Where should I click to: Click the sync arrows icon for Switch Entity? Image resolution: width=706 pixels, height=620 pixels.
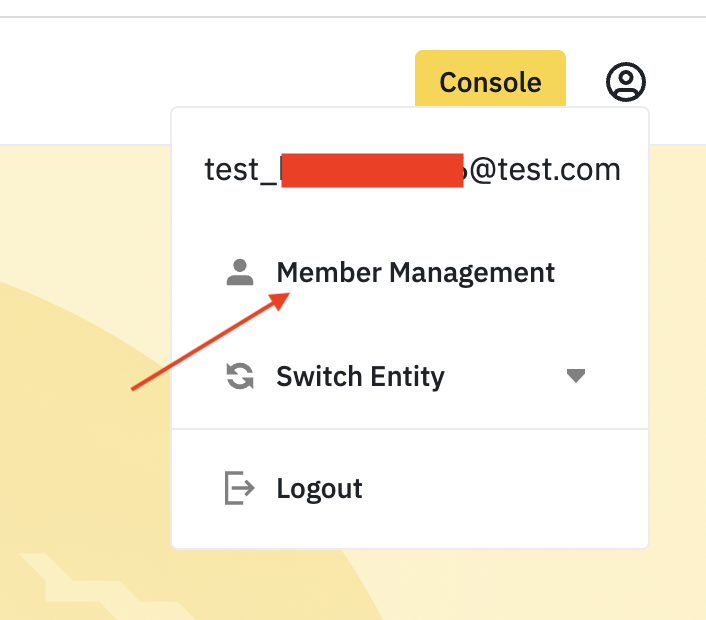tap(240, 377)
